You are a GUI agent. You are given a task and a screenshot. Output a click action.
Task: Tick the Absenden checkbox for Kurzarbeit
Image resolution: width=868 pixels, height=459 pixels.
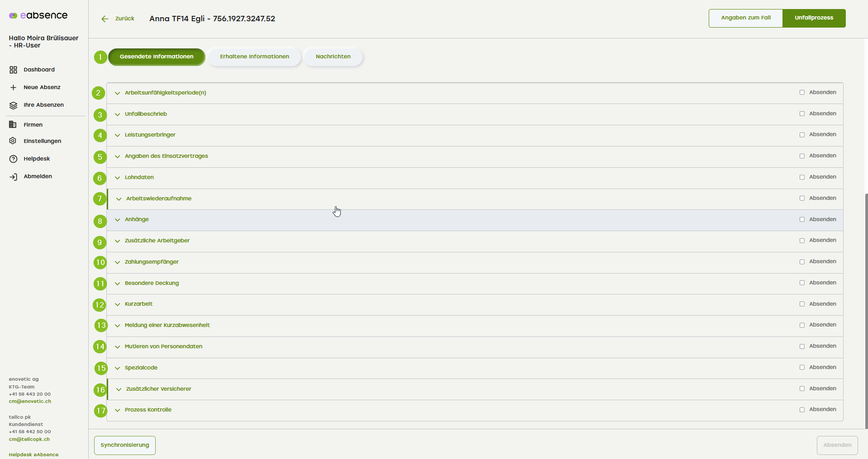coord(802,304)
